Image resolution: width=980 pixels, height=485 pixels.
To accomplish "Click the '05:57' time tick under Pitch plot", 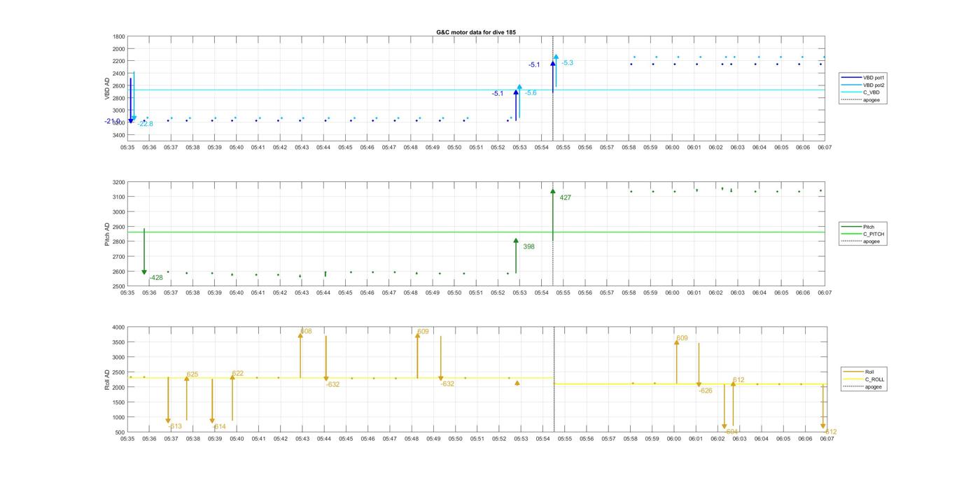I will [607, 293].
